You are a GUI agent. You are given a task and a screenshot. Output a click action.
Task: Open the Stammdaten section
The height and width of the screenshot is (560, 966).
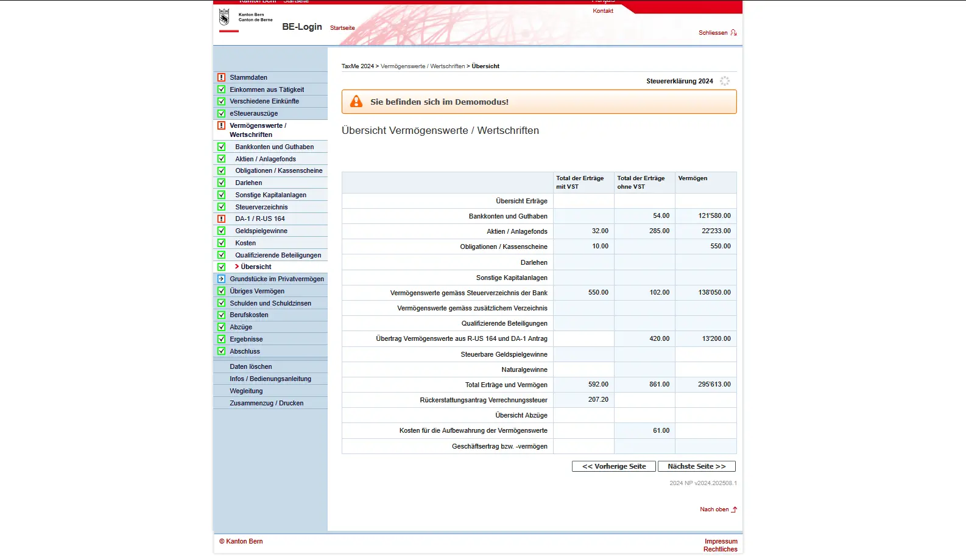tap(249, 77)
